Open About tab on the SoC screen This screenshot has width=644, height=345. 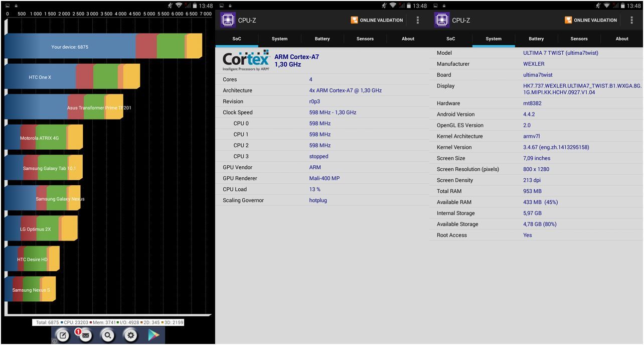(x=408, y=39)
